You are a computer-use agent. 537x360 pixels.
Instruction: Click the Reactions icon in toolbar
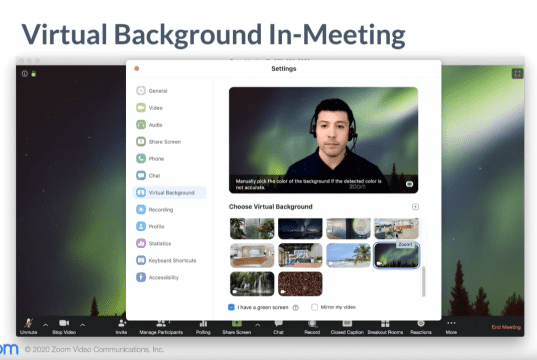[x=421, y=323]
